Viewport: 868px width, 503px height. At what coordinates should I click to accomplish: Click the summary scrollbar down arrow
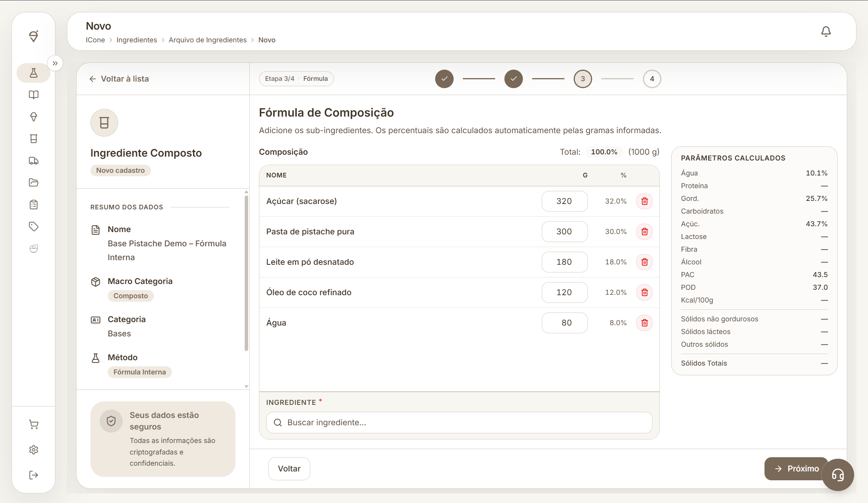click(246, 386)
